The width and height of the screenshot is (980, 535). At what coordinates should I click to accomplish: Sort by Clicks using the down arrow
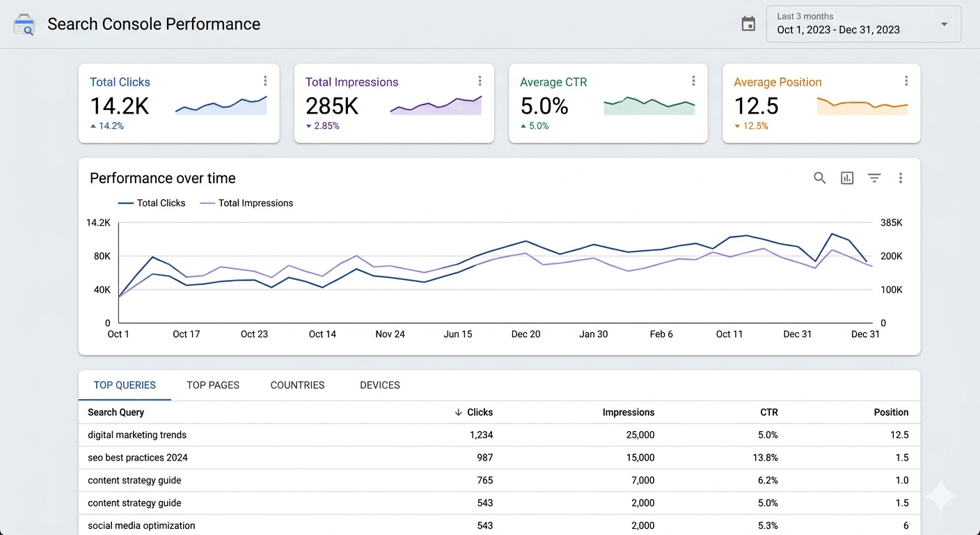coord(458,412)
